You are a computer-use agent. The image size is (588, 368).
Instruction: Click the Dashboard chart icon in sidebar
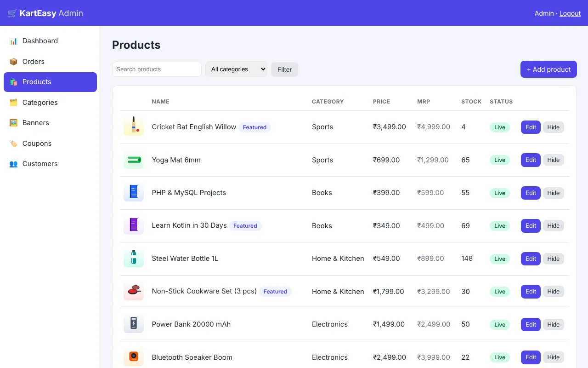(x=13, y=41)
